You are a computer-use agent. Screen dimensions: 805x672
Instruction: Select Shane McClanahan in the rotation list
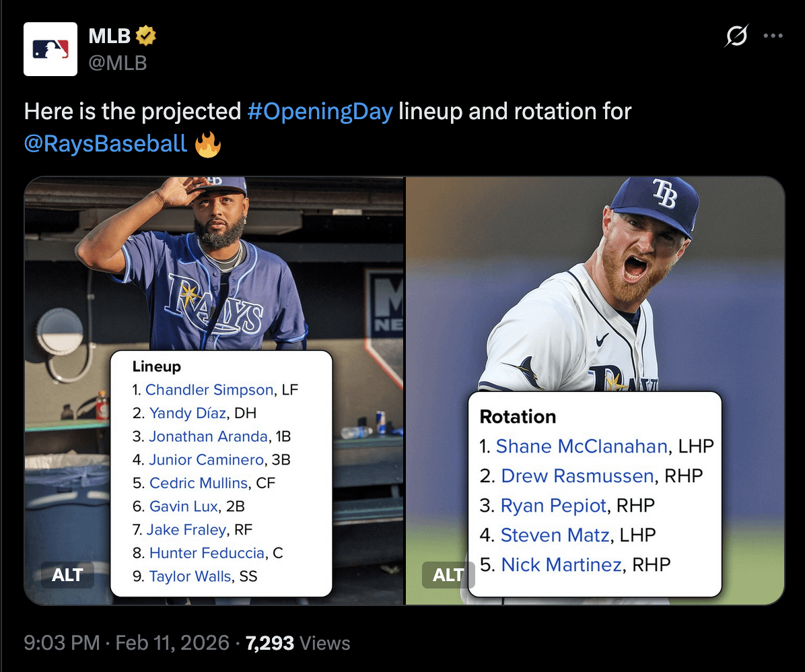point(582,446)
